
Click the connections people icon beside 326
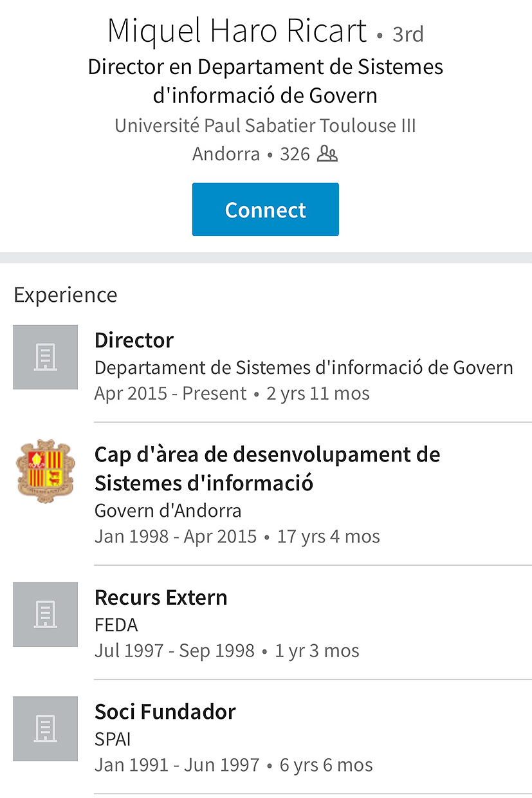pyautogui.click(x=327, y=154)
